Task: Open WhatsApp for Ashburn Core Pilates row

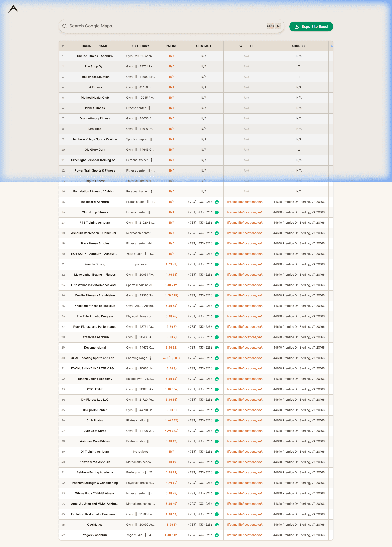Action: click(x=217, y=441)
